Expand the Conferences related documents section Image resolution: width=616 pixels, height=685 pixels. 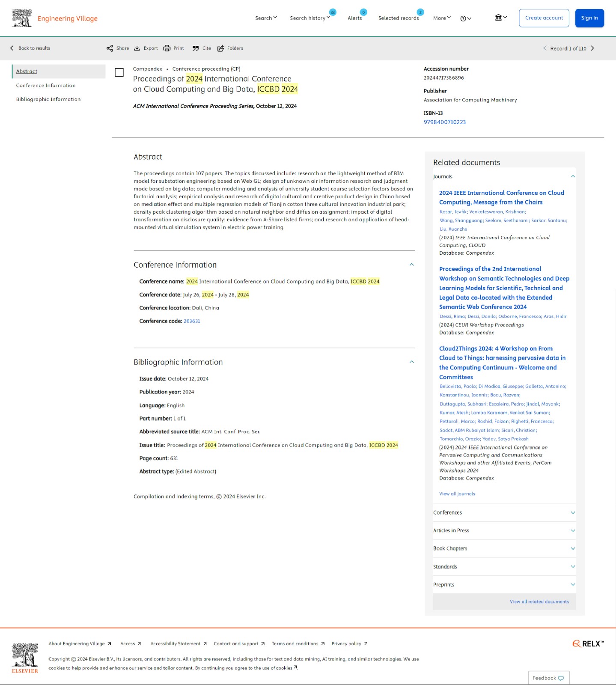pyautogui.click(x=573, y=512)
